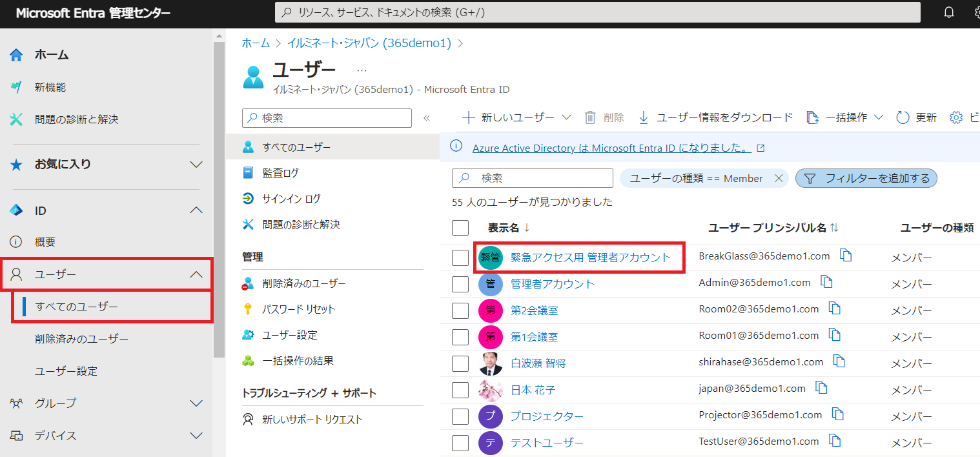Copy japan@365demo1.com principal name

[x=821, y=387]
